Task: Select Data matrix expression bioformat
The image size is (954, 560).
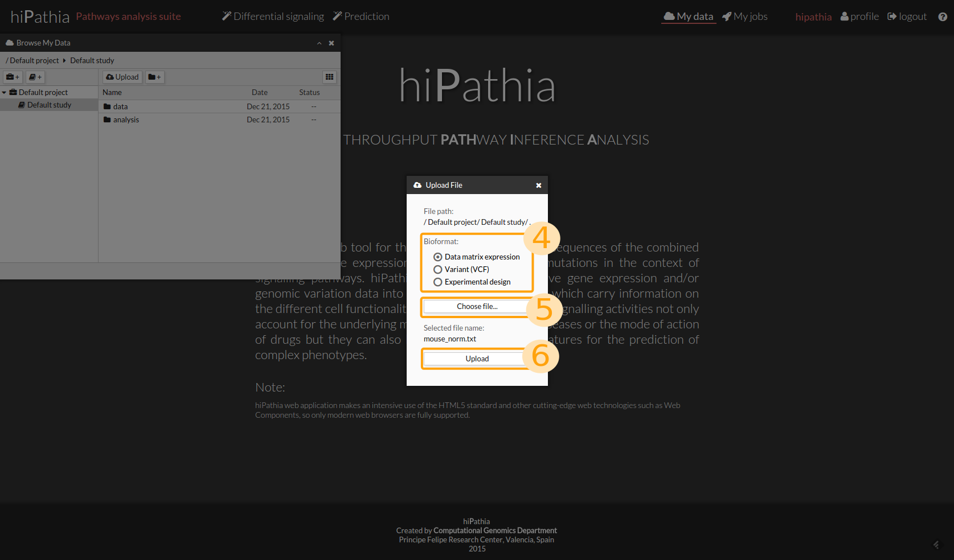Action: [438, 257]
